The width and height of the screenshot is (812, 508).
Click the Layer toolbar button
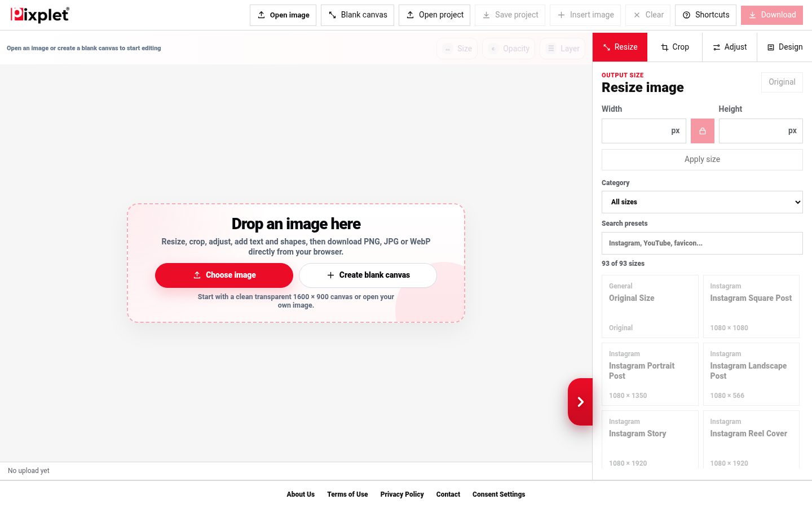tap(563, 49)
